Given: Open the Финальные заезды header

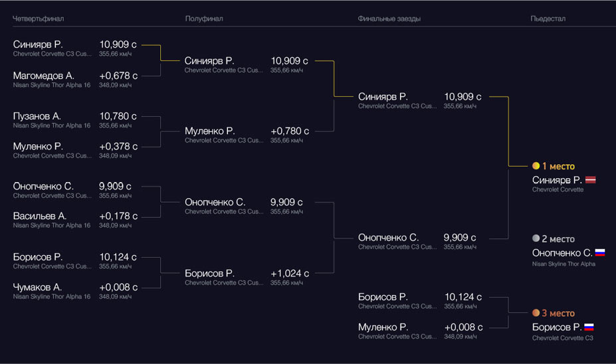Looking at the screenshot, I should (389, 19).
